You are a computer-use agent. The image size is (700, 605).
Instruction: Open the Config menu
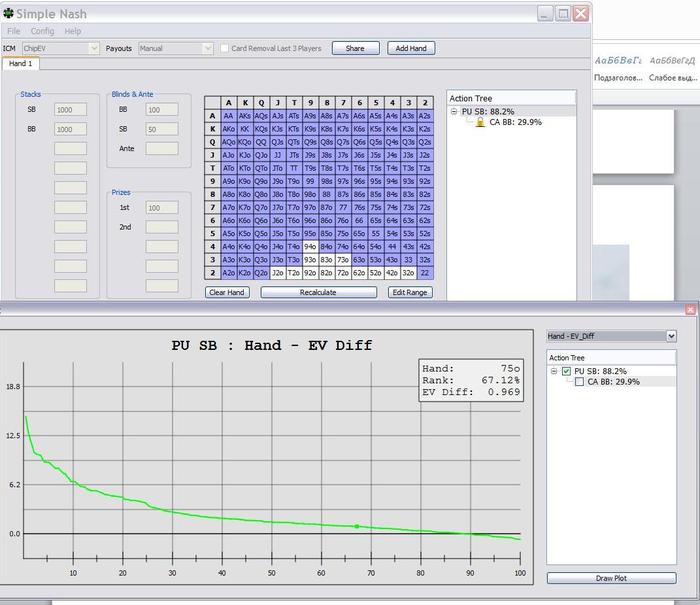coord(42,31)
